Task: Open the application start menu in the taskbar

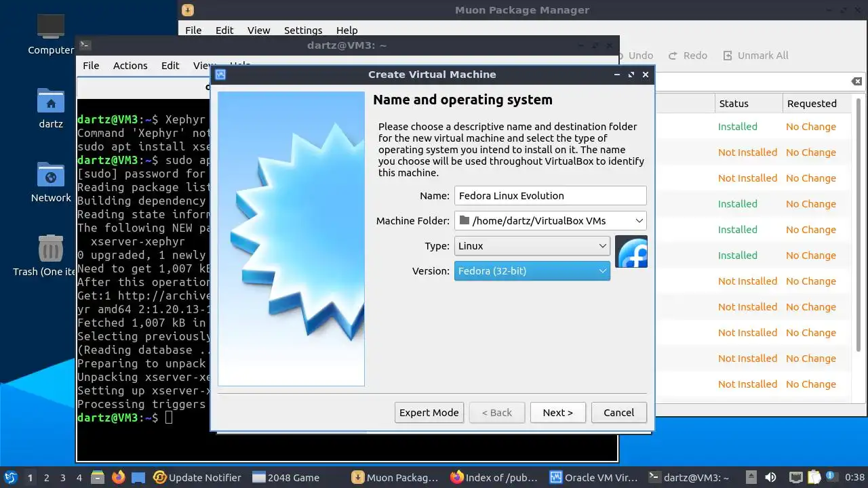Action: point(11,477)
